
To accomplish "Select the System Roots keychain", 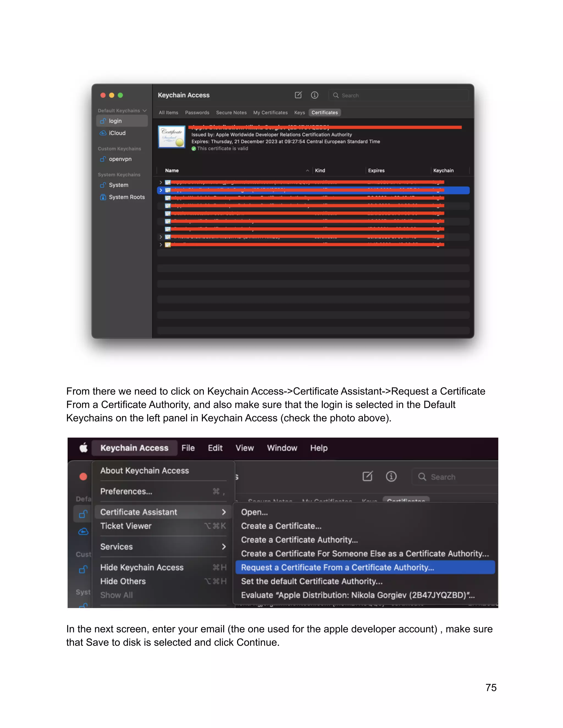I will 127,197.
